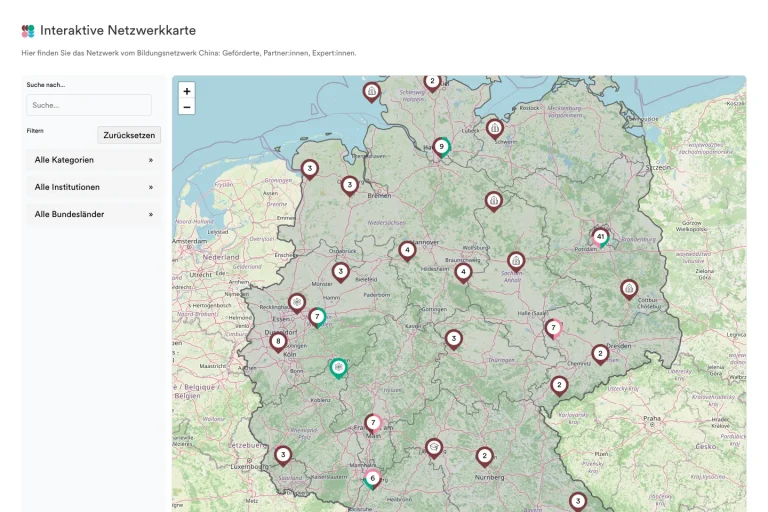Click the institution marker in Sachsen-Anhalt
The width and height of the screenshot is (768, 512).
(x=516, y=262)
